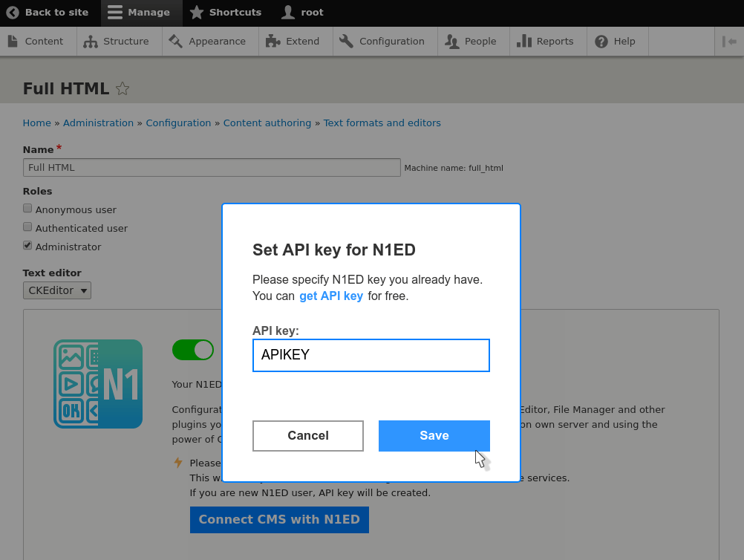
Task: Click the N1ED logo image
Action: (x=98, y=384)
